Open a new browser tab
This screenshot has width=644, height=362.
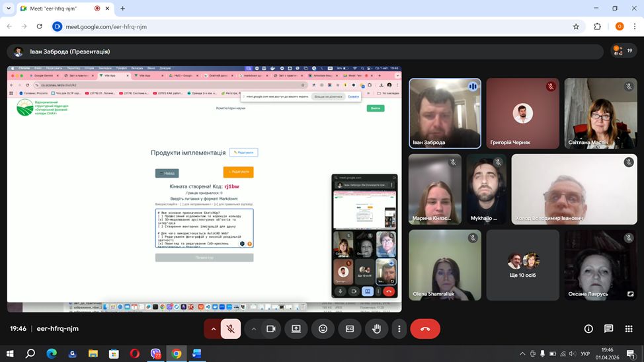point(122,9)
